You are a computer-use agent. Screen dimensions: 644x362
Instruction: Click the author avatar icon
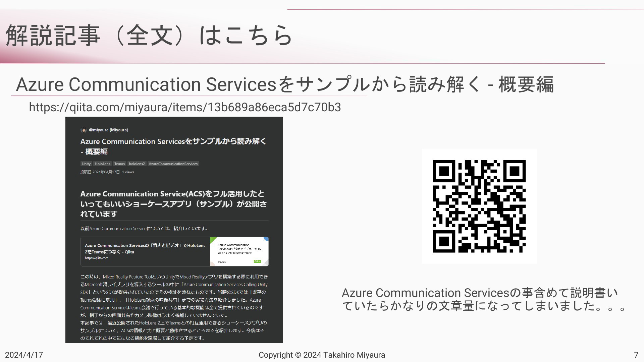pos(84,130)
